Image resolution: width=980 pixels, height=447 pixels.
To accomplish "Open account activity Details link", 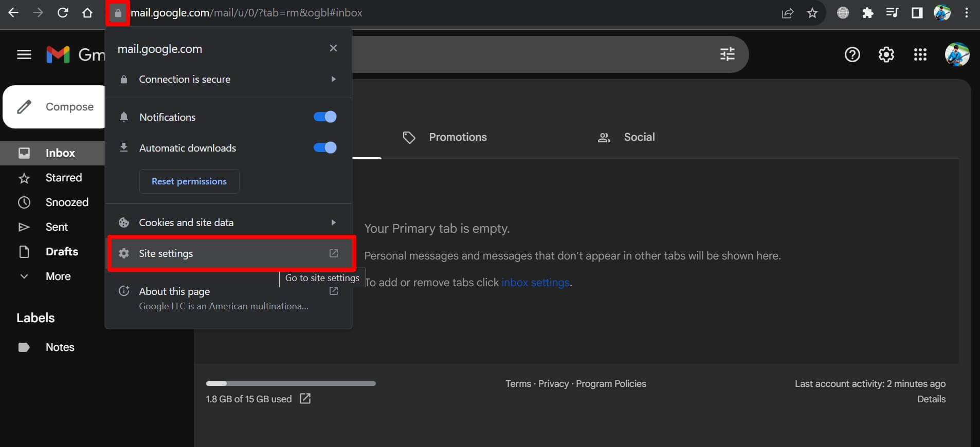I will (x=931, y=399).
